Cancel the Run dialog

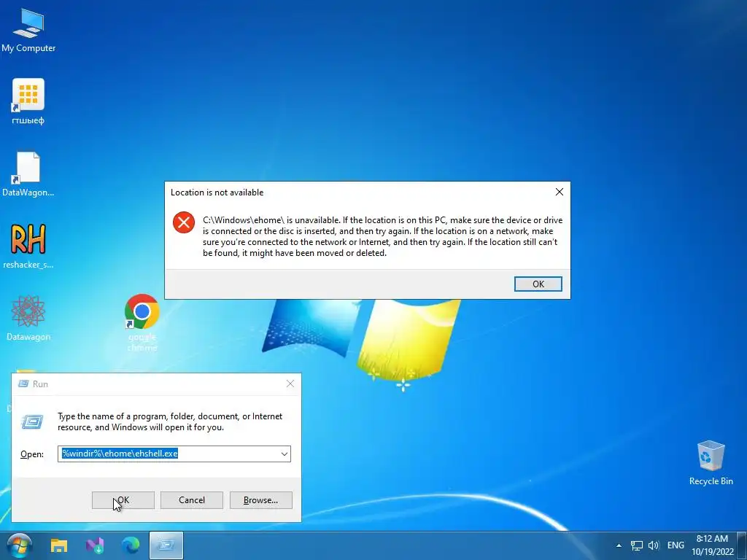[192, 500]
